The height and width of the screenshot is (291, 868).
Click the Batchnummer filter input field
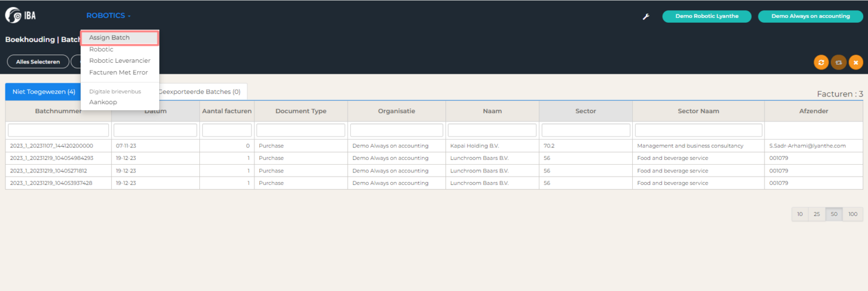click(x=59, y=130)
